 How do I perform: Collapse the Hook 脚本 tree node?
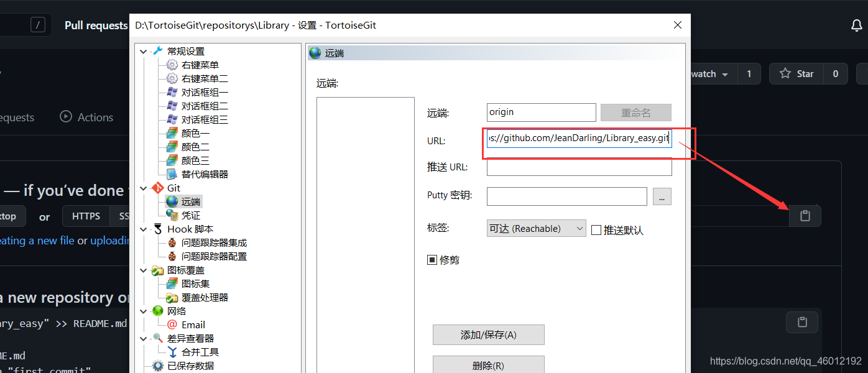pyautogui.click(x=144, y=229)
